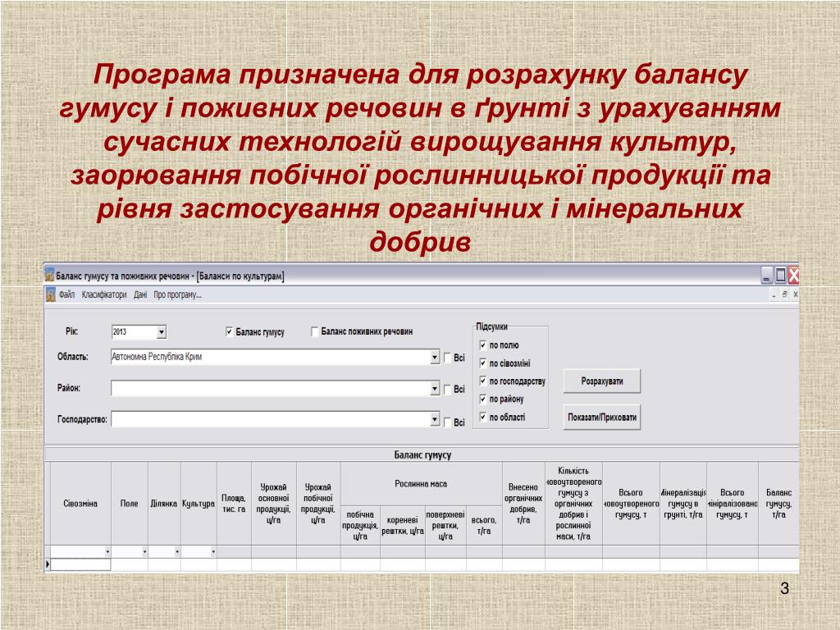Click the application icon in title bar

click(49, 276)
